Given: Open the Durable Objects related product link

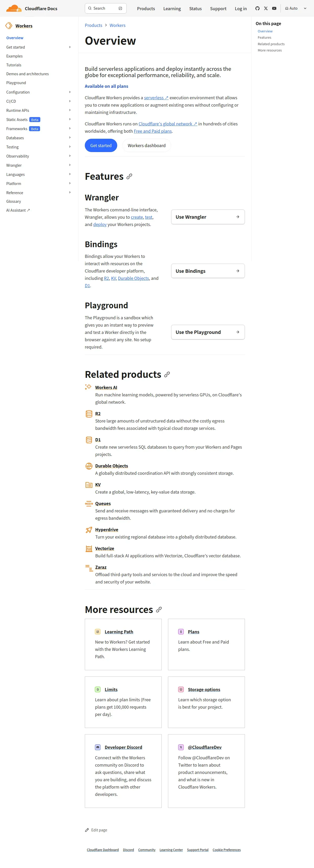Looking at the screenshot, I should coord(111,466).
